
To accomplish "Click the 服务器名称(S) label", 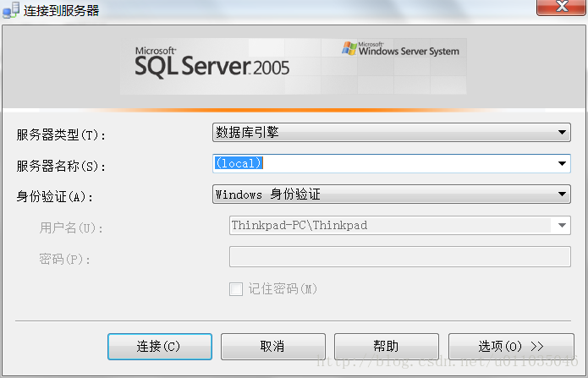I will point(61,166).
